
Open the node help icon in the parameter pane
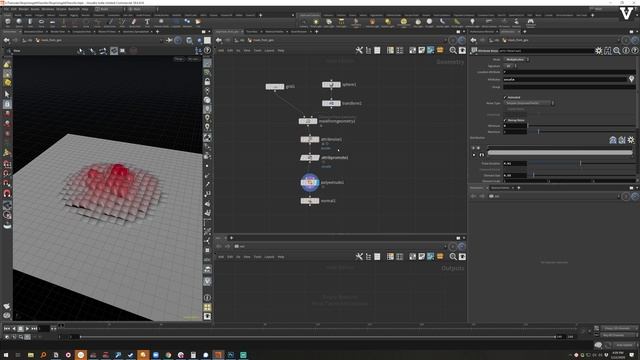(635, 51)
